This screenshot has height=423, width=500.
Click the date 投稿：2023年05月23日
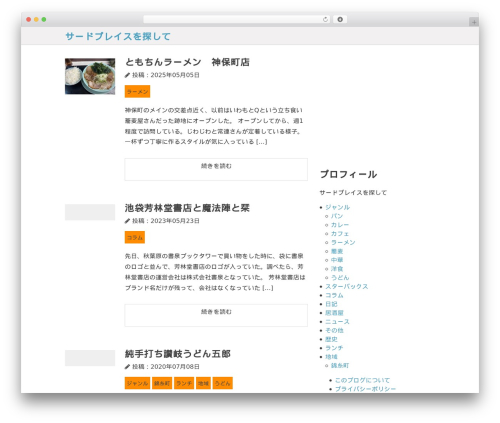point(166,221)
